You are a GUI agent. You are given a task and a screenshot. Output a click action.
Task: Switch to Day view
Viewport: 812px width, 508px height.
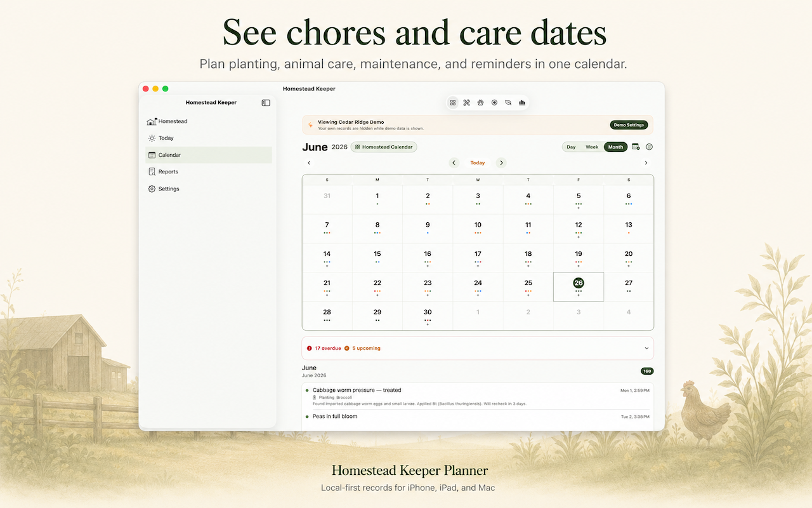click(x=571, y=147)
